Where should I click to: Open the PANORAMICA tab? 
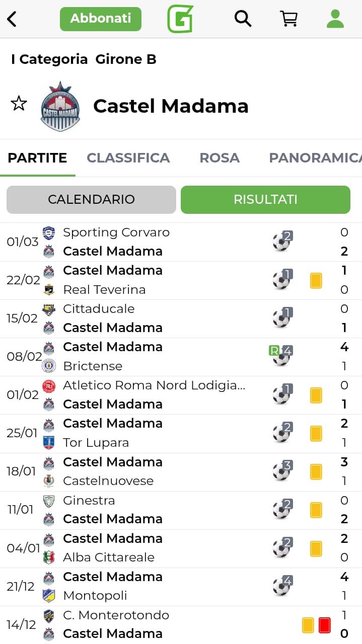tap(315, 158)
